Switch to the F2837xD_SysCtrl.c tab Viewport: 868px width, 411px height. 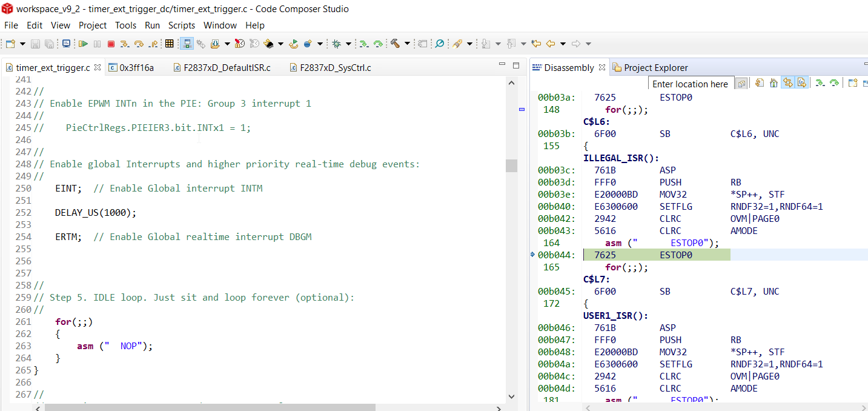coord(330,68)
